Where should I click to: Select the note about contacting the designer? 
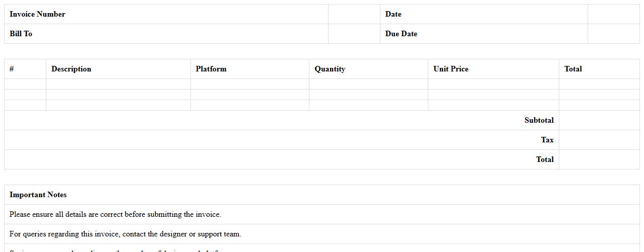[125, 234]
